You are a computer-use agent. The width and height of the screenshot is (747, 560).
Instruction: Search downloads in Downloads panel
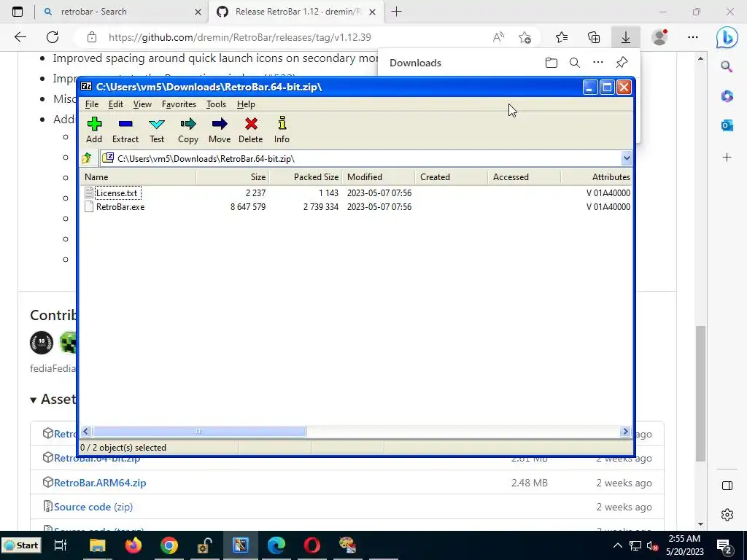click(575, 63)
